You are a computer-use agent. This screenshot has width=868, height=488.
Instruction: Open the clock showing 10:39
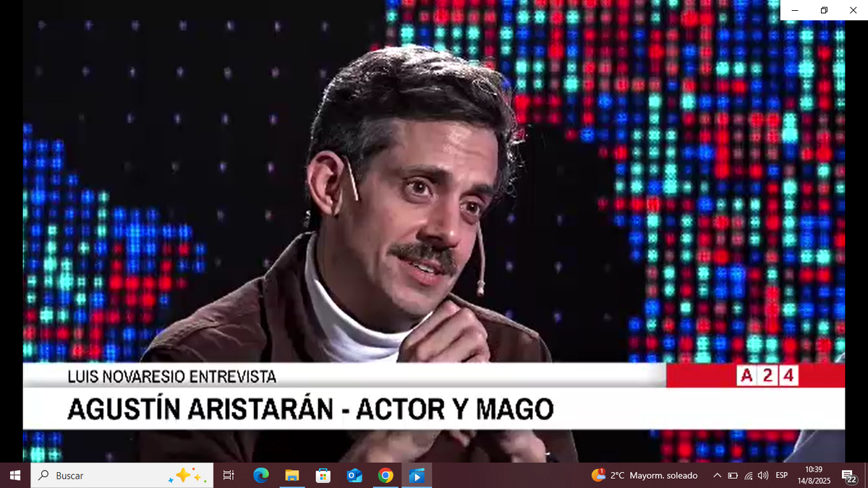pos(814,475)
